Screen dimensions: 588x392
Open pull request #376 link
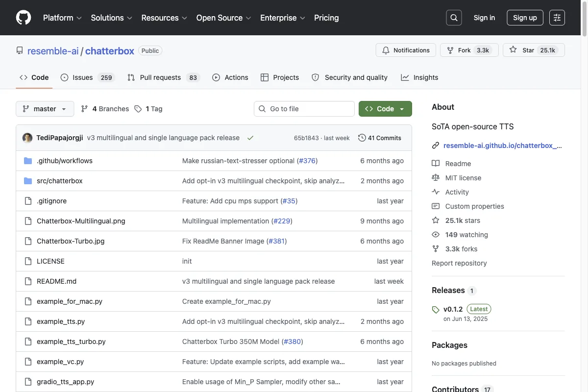pos(307,161)
